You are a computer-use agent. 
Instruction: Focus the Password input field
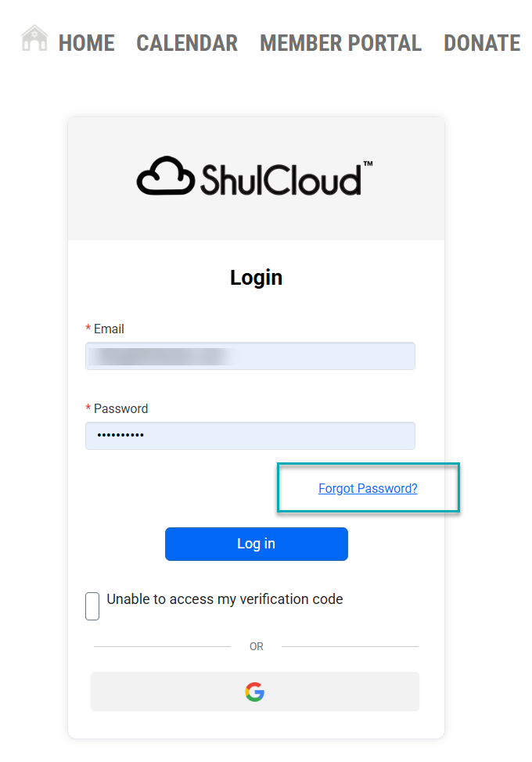[250, 436]
